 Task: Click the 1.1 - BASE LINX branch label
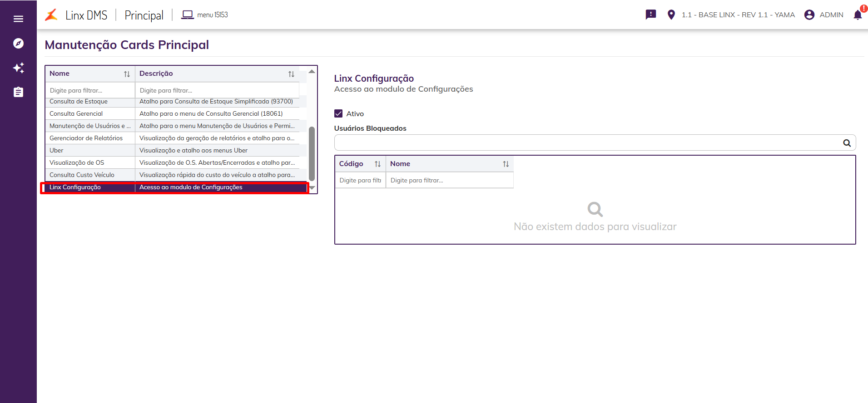coord(738,15)
